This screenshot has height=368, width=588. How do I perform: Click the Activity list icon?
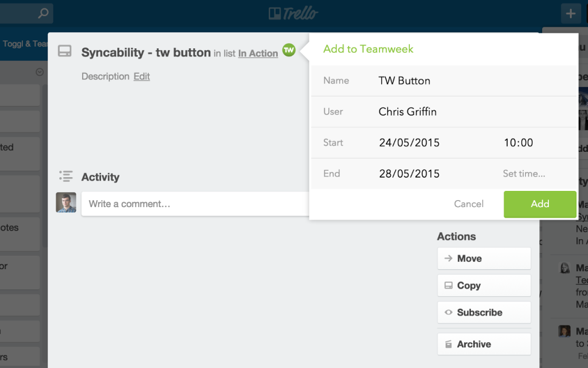click(66, 177)
